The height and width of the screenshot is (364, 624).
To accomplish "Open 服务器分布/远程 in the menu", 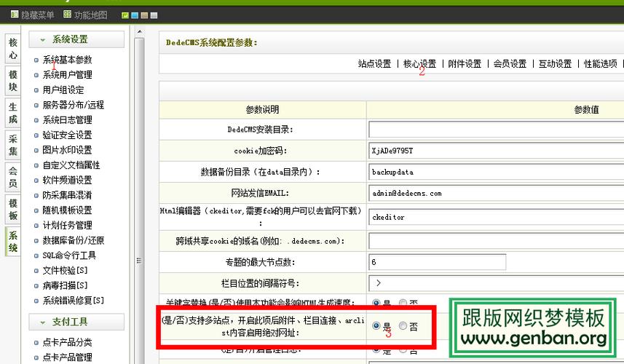I will click(x=74, y=105).
